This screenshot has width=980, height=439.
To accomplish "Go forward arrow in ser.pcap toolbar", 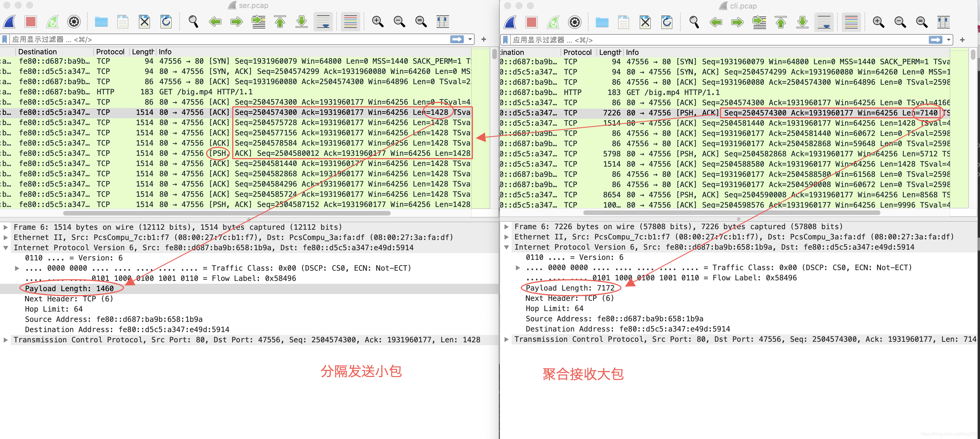I will point(237,22).
